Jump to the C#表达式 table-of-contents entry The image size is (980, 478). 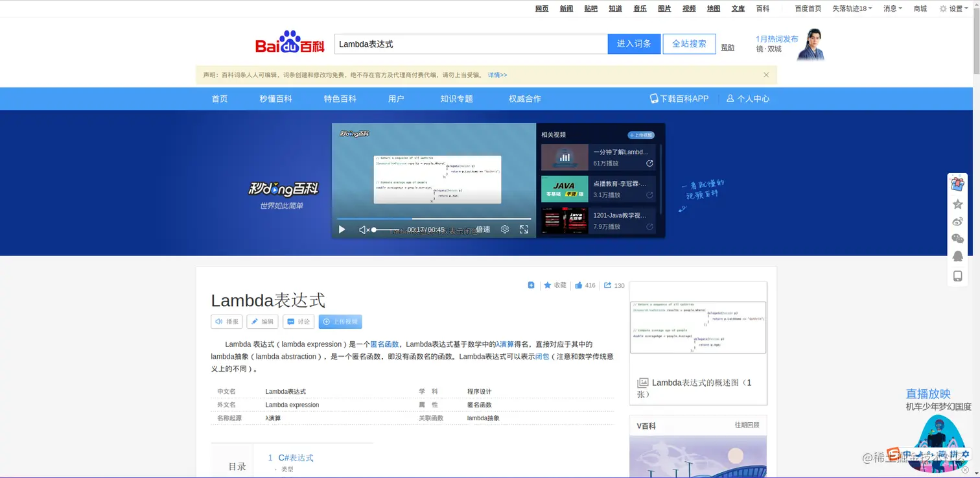296,458
